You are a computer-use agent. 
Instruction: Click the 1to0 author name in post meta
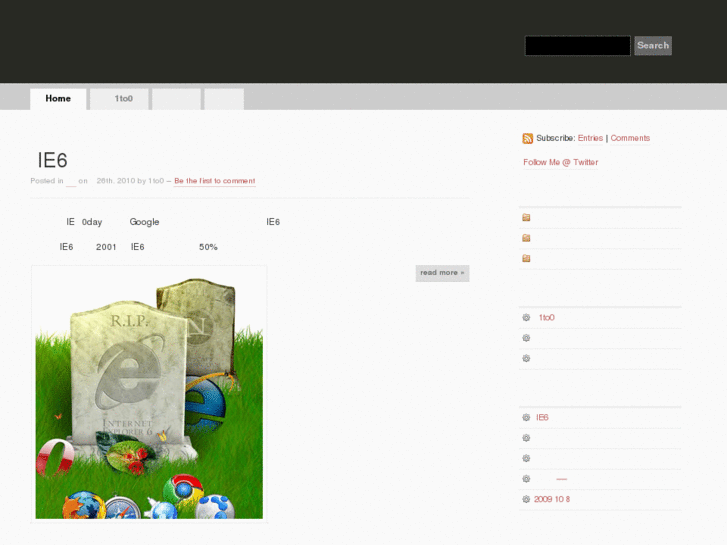pos(156,181)
